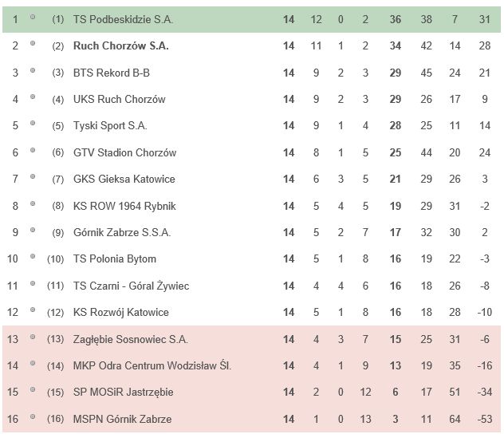
Task: Click the dot icon in BTS Rekord B-B row
Action: pos(33,70)
